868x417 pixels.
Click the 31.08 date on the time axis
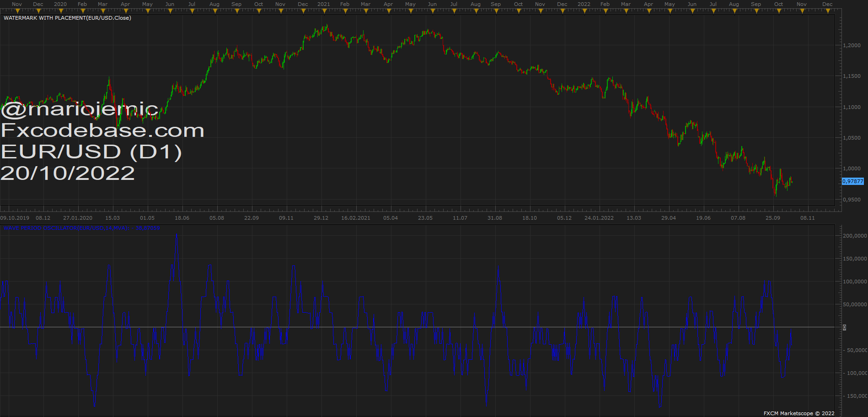[x=495, y=218]
